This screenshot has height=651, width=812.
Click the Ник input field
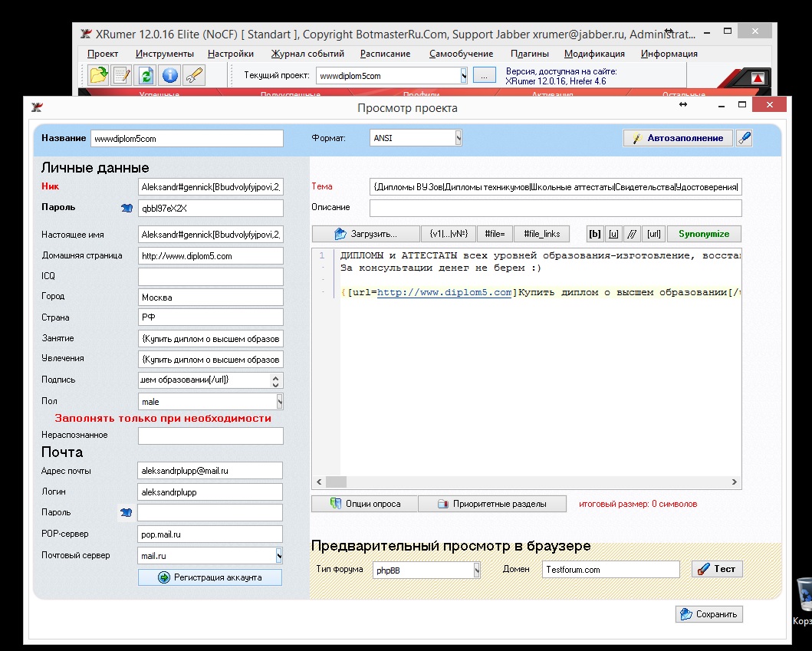click(211, 187)
